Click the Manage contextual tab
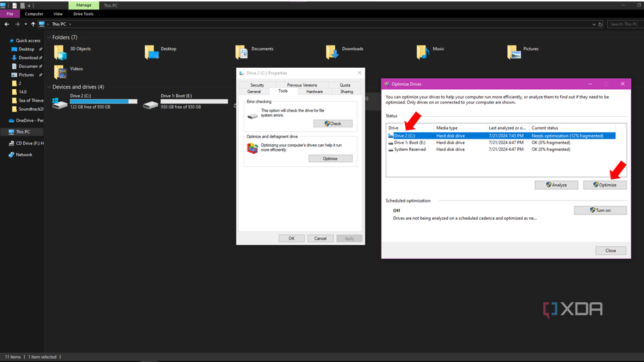The width and height of the screenshot is (644, 362). click(x=84, y=5)
